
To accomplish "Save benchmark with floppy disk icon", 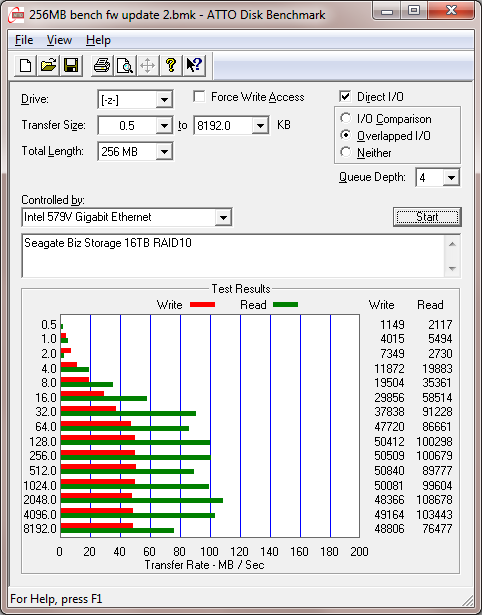I will (x=71, y=65).
